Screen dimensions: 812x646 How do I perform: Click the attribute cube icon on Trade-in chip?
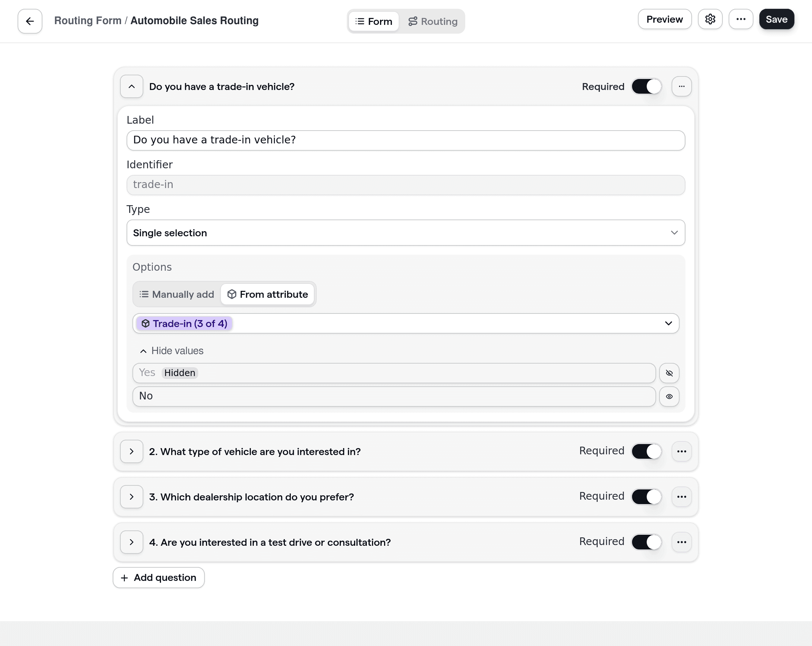[x=145, y=323]
